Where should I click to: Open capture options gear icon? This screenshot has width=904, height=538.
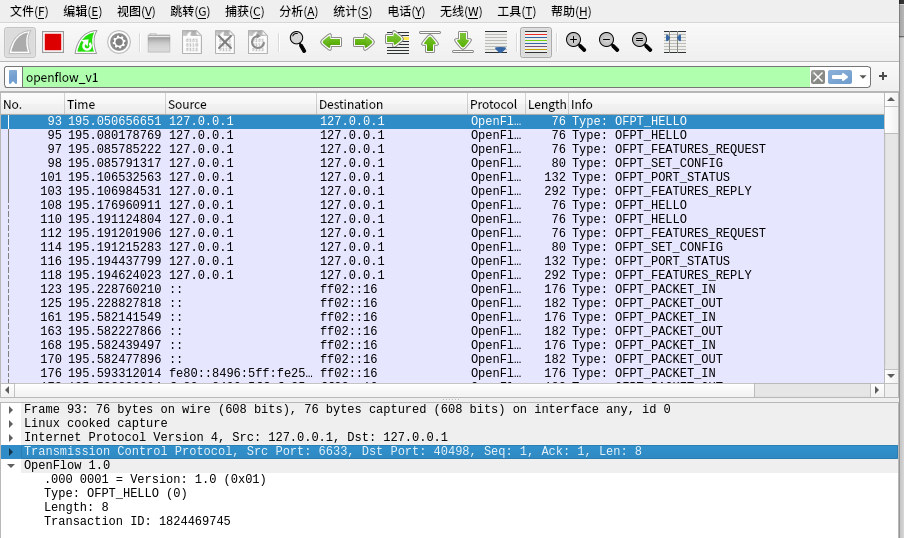point(119,42)
